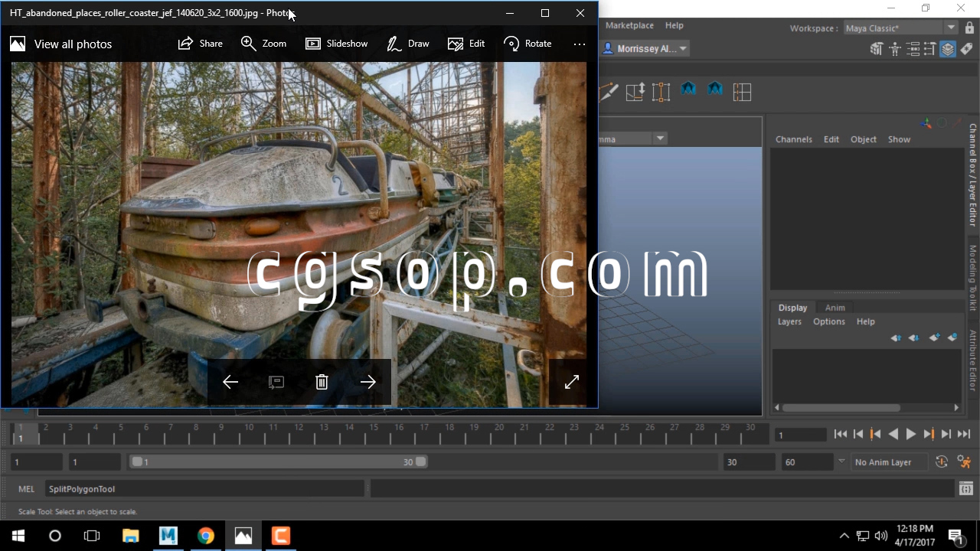Move selected layer up icon
The width and height of the screenshot is (980, 551).
coord(897,337)
